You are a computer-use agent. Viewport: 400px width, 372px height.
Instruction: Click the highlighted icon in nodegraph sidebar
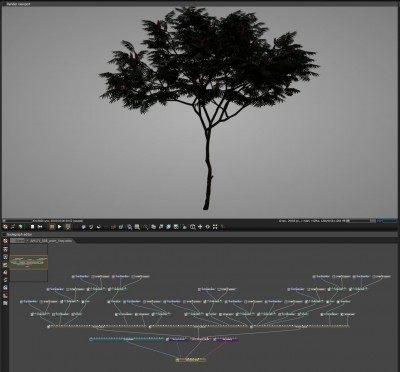click(x=5, y=265)
